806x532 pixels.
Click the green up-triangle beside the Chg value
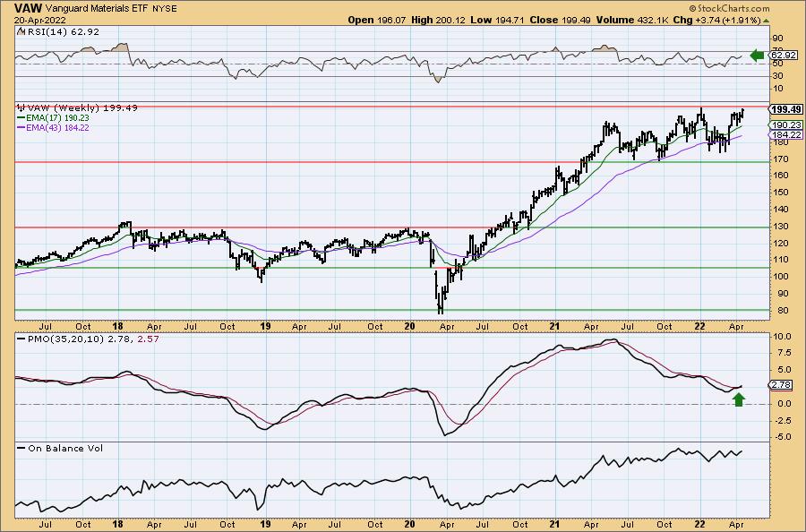(x=767, y=21)
